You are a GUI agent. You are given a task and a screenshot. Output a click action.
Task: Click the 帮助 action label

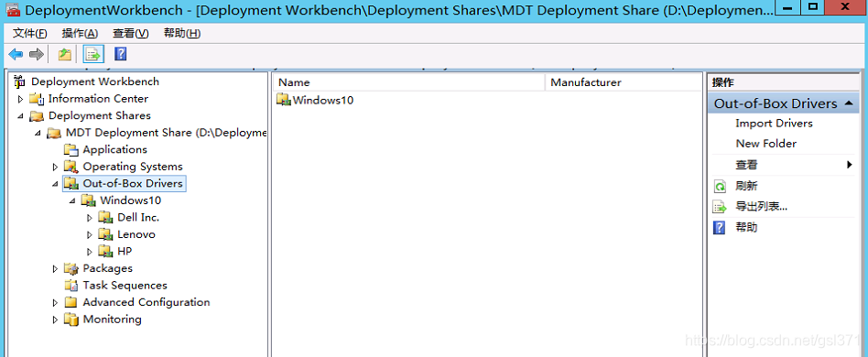click(x=746, y=228)
